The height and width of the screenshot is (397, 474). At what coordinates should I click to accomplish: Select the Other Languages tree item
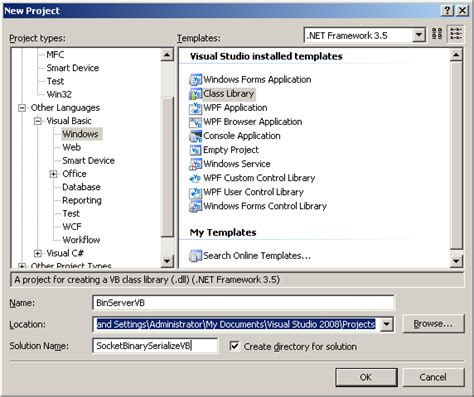pyautogui.click(x=65, y=108)
